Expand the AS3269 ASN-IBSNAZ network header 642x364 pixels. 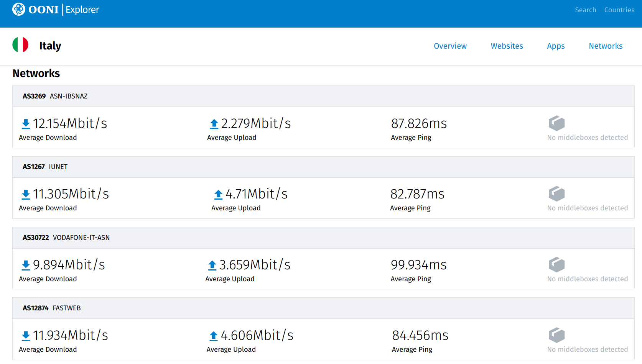pyautogui.click(x=55, y=96)
